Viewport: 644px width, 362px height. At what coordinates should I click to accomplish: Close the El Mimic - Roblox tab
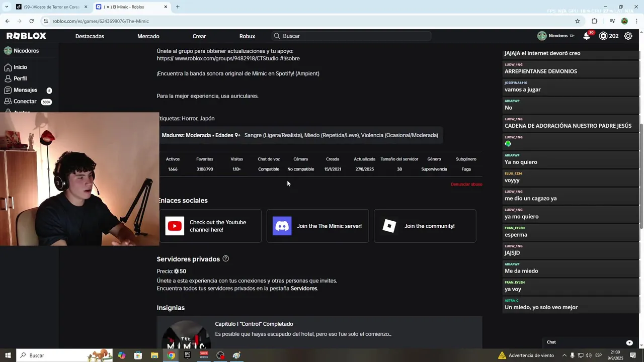[166, 7]
